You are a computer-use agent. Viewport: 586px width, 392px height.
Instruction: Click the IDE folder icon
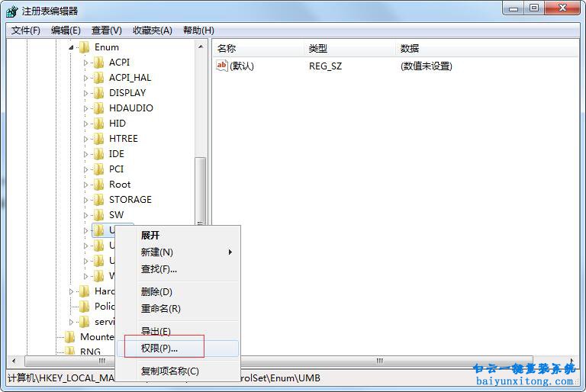click(x=98, y=154)
